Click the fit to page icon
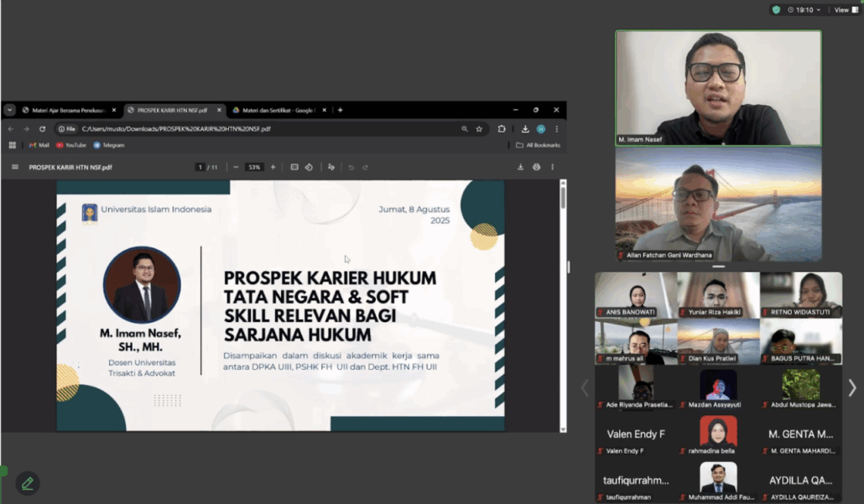The image size is (864, 504). [294, 167]
